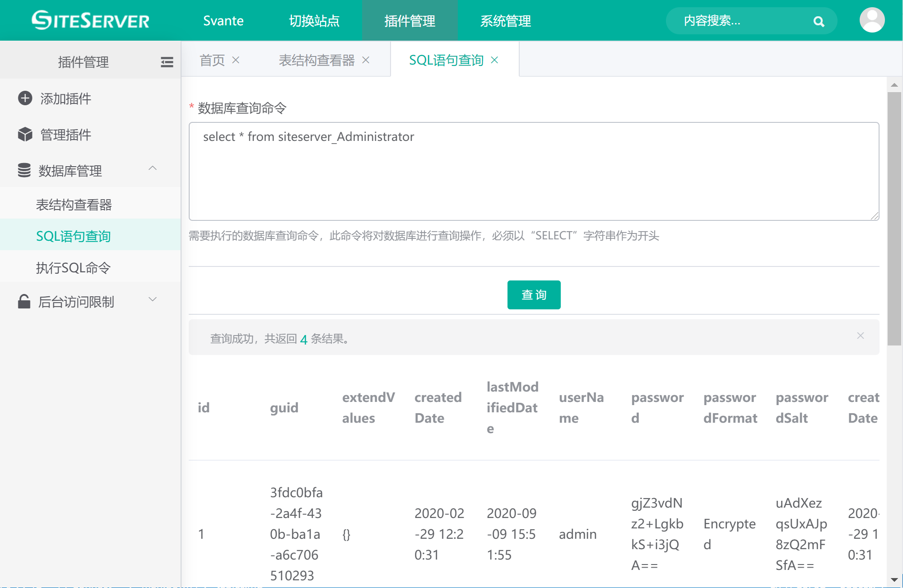Expand the 后台访问限制 section chevron
903x588 pixels.
[x=153, y=299]
